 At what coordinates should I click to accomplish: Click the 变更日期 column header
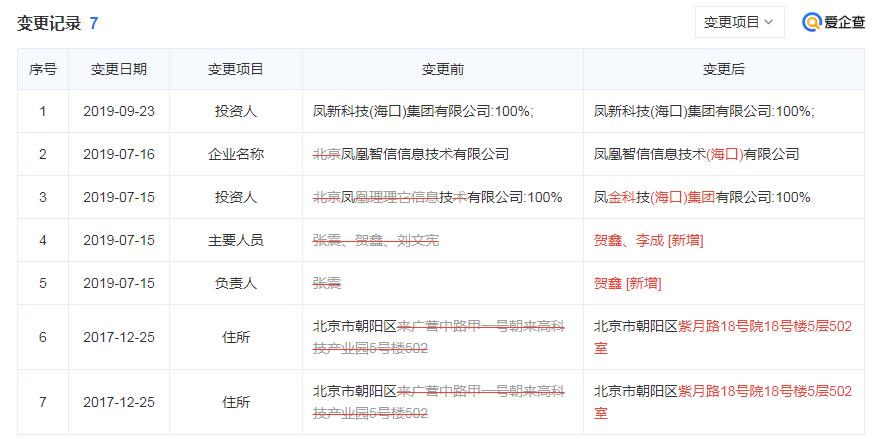pyautogui.click(x=119, y=69)
